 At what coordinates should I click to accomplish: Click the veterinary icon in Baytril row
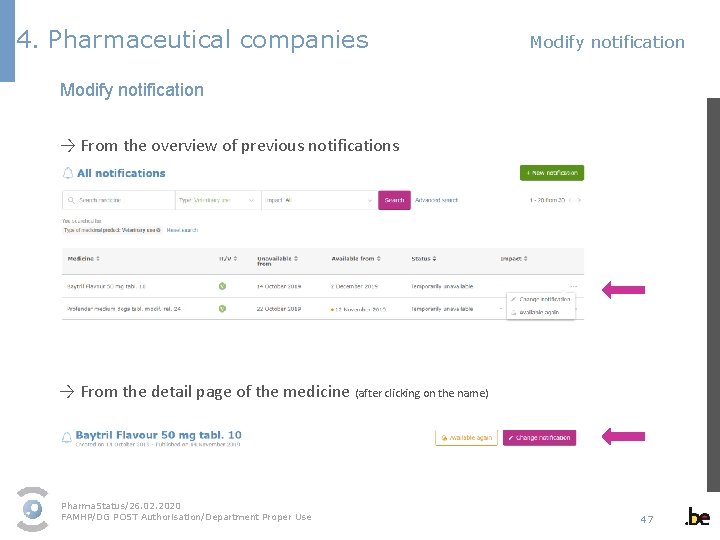(222, 286)
